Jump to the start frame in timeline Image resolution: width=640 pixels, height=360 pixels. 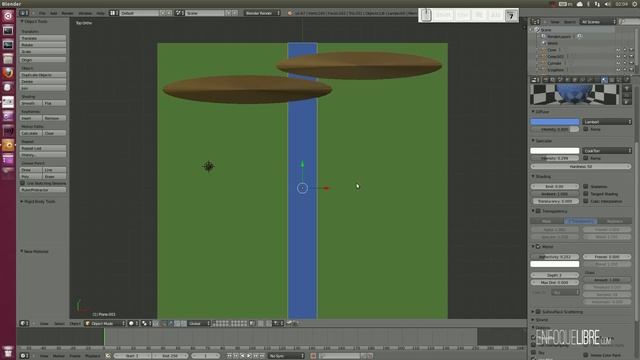[x=229, y=356]
